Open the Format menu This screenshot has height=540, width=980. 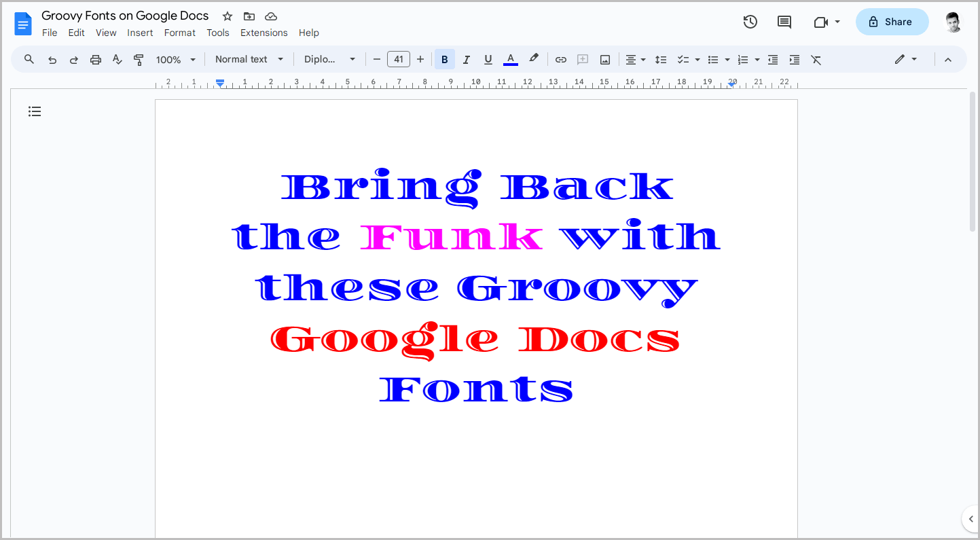tap(179, 32)
